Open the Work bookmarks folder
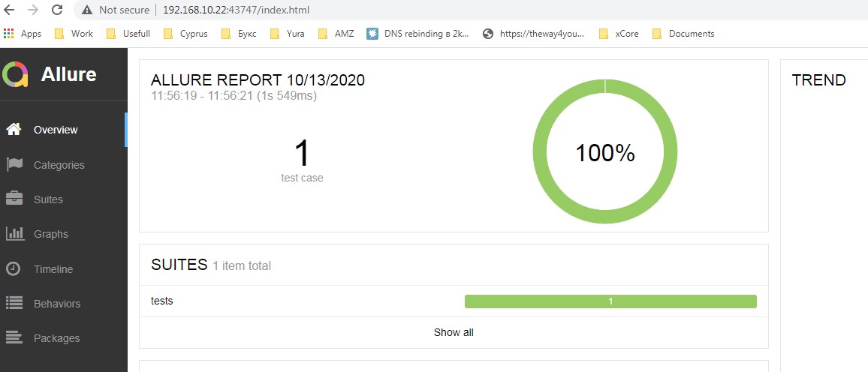The width and height of the screenshot is (868, 372). pos(74,34)
